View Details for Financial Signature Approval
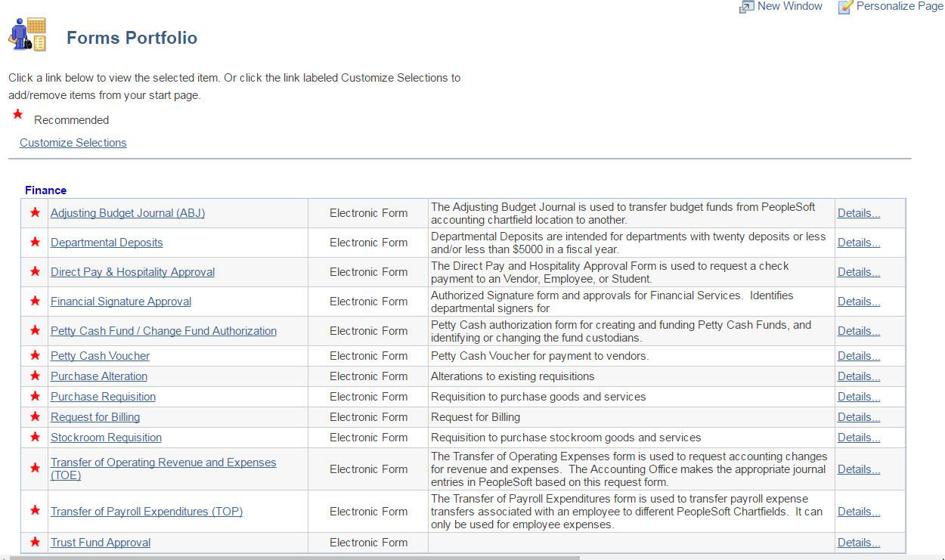The image size is (945, 560). [859, 302]
